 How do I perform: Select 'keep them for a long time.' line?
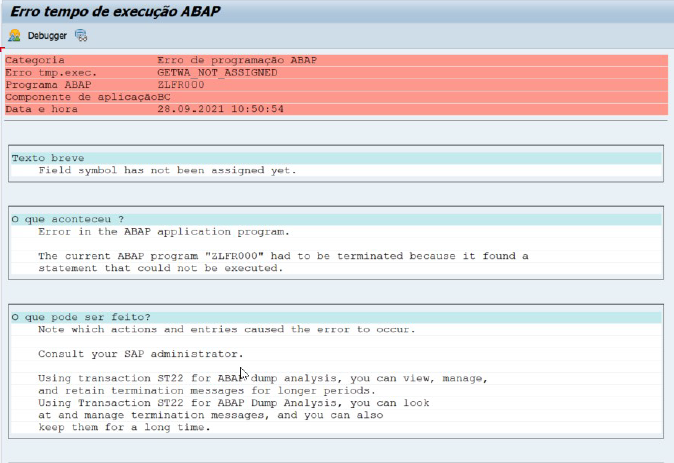pos(124,427)
